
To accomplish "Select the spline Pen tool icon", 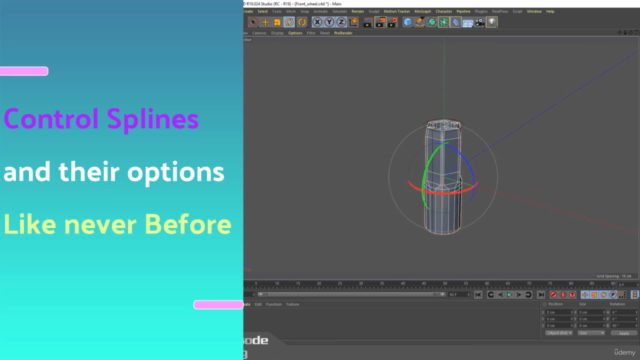I will pos(420,22).
